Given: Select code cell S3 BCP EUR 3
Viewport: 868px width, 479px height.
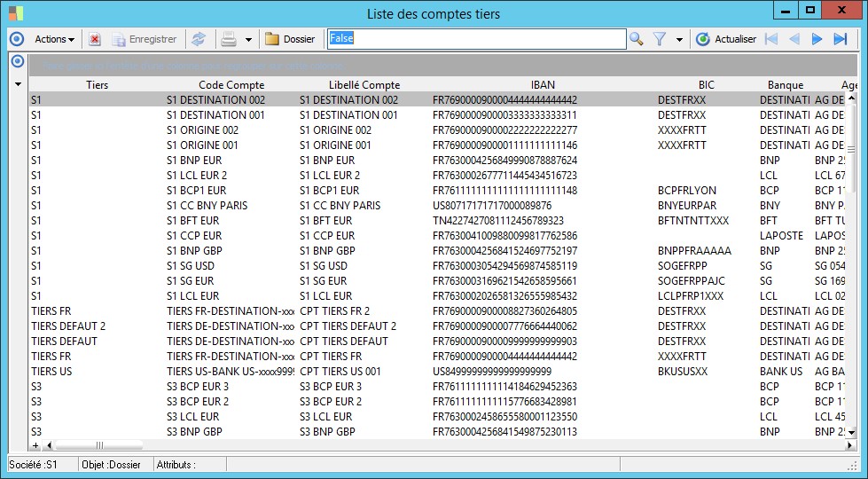Looking at the screenshot, I should tap(231, 386).
